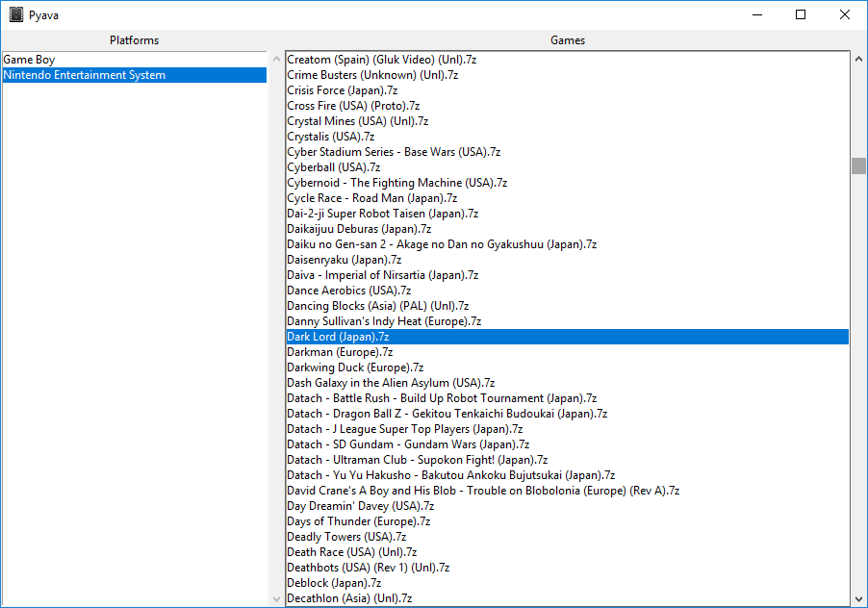Minimize the Pyava window
The width and height of the screenshot is (868, 608).
tap(757, 15)
